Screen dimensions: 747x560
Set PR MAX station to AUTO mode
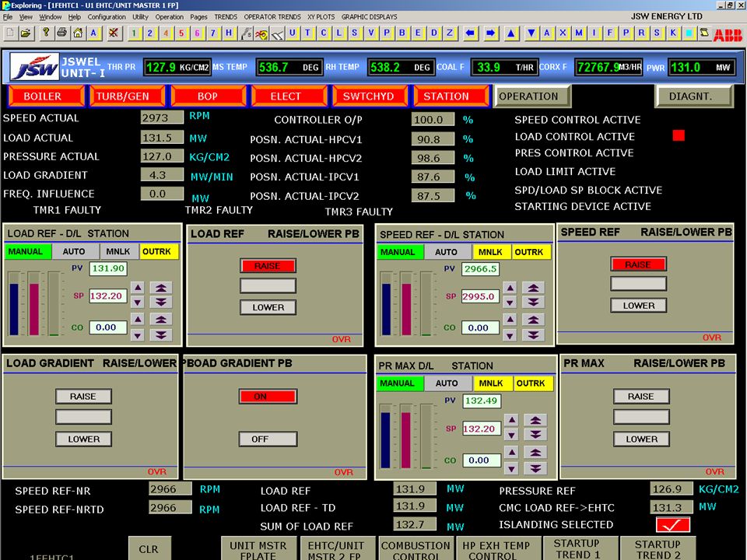447,383
